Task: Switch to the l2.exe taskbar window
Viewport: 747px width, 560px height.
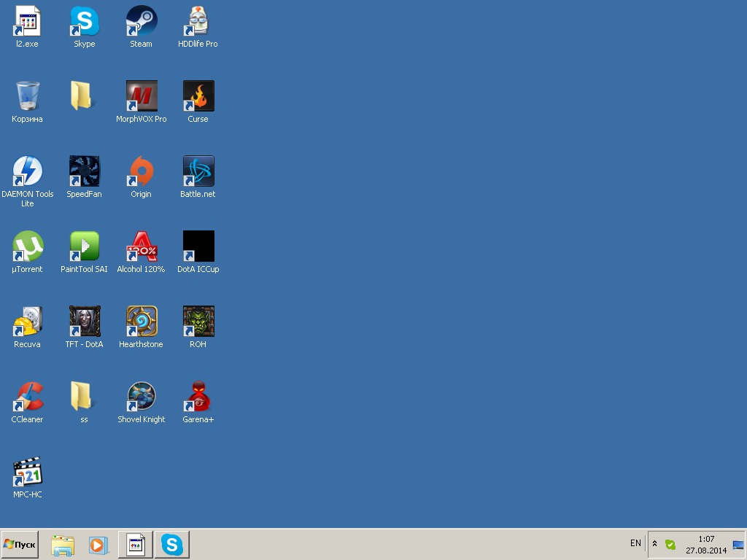Action: pos(135,544)
